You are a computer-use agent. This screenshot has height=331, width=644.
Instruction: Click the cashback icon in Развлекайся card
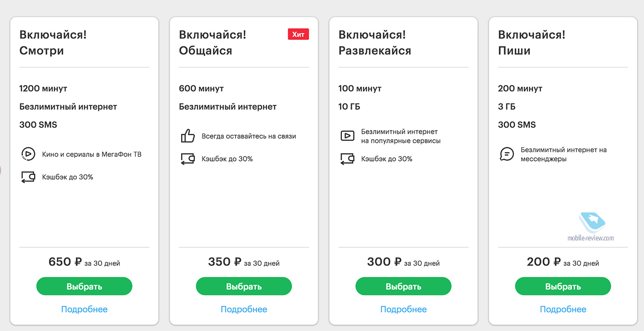pyautogui.click(x=347, y=159)
